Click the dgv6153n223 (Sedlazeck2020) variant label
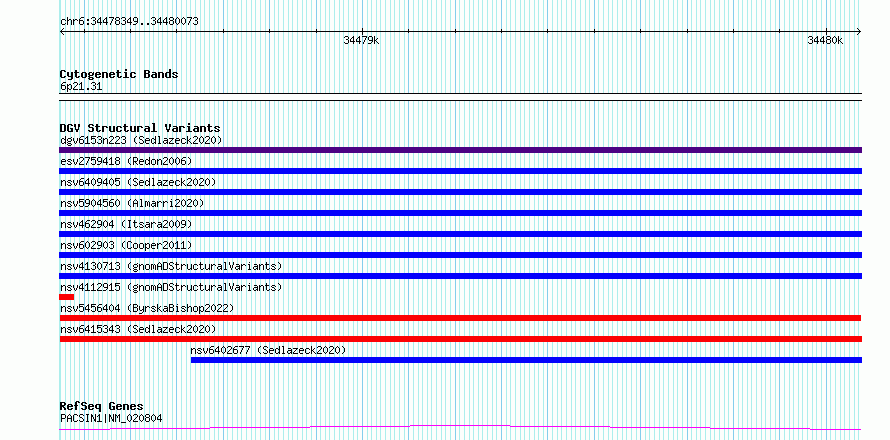Screen dimensions: 890x440 (x=141, y=140)
